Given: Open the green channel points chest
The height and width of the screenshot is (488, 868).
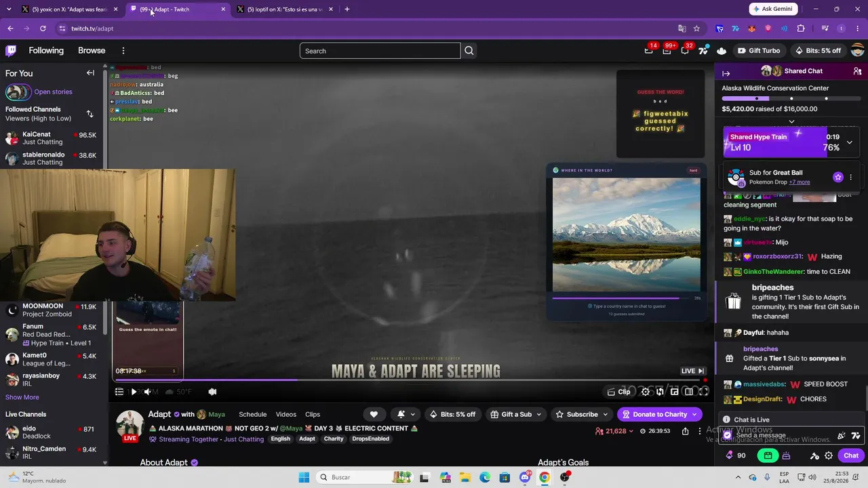Looking at the screenshot, I should click(x=768, y=455).
